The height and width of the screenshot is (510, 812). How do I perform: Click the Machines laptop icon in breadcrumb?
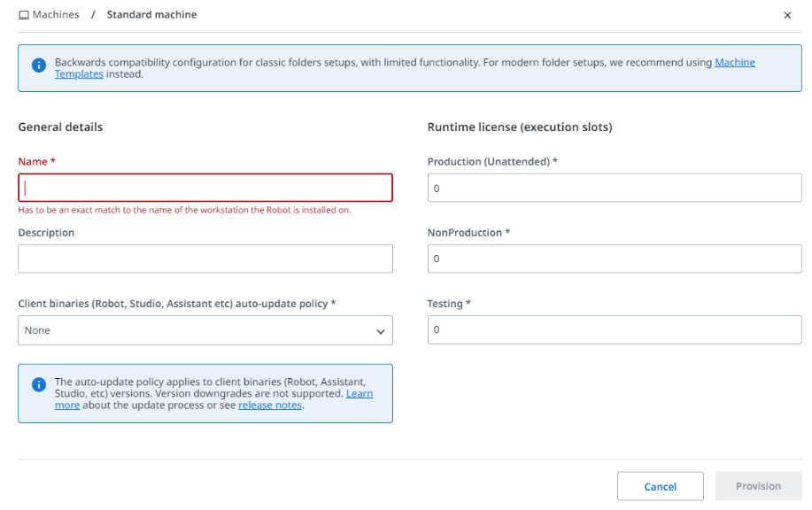click(24, 15)
